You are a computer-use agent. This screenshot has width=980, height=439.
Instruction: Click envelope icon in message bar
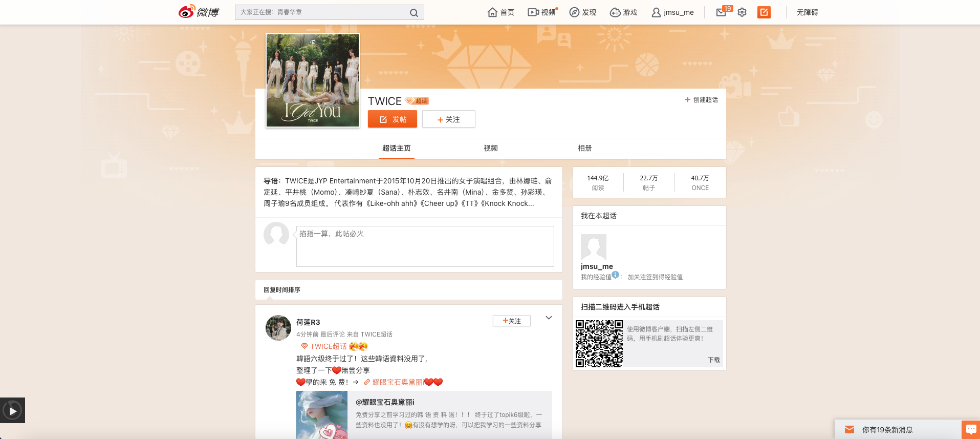point(850,430)
